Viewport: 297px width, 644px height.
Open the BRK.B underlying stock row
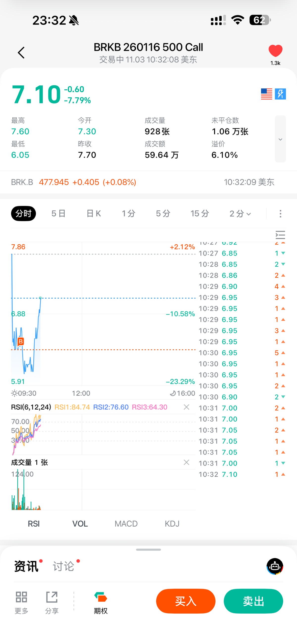point(148,182)
